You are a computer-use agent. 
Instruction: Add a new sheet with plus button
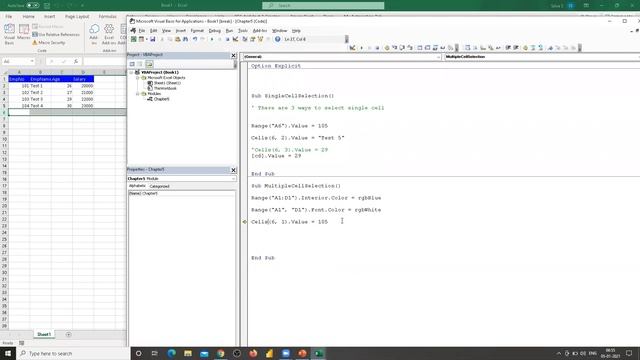pos(69,334)
